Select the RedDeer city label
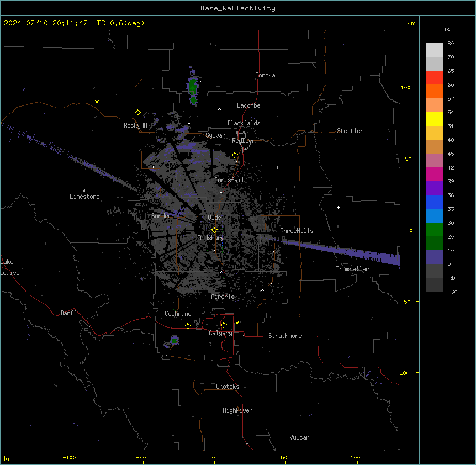The image size is (476, 465). coord(243,141)
